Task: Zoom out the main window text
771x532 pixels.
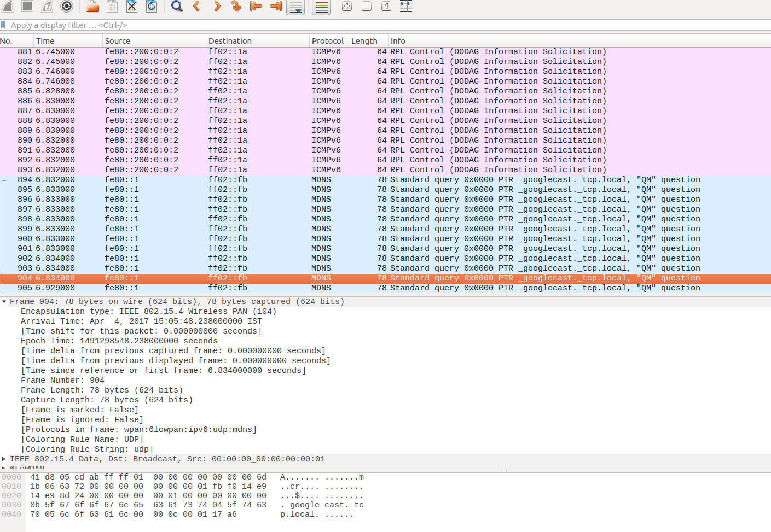Action: tap(367, 5)
